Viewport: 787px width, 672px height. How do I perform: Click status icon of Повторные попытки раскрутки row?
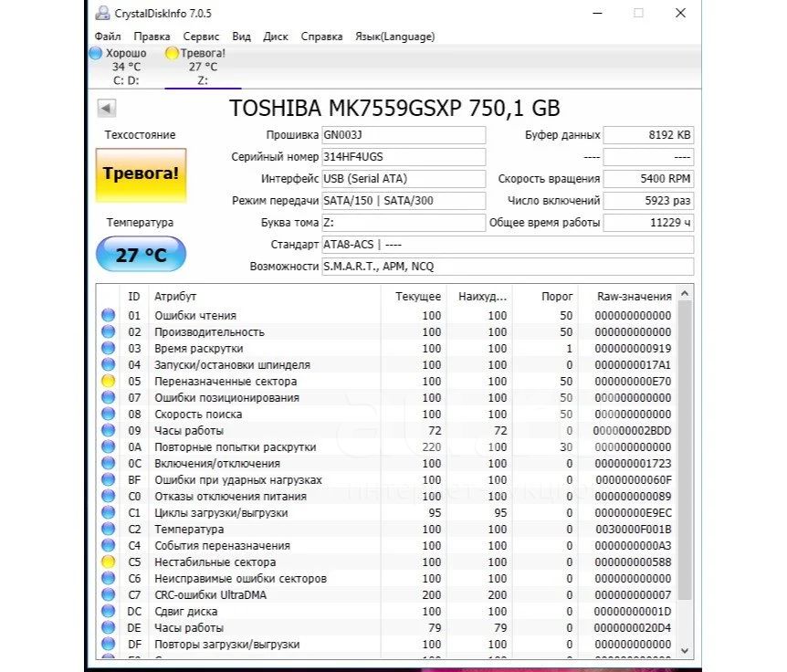109,446
